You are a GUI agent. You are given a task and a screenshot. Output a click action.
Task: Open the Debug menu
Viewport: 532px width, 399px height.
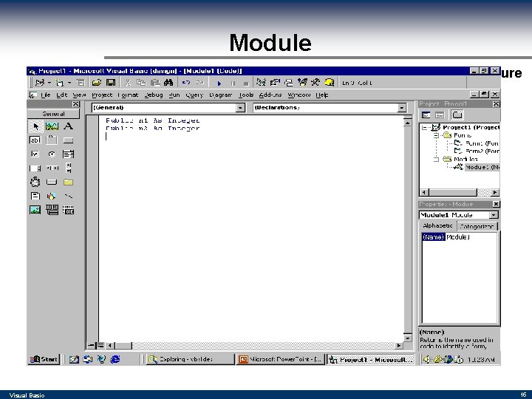click(154, 95)
